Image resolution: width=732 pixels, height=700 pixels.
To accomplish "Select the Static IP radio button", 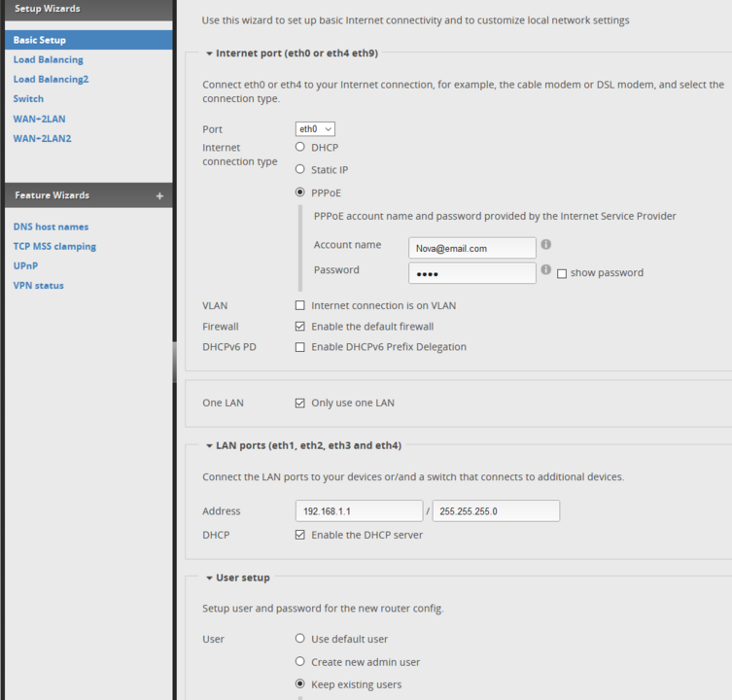I will click(x=299, y=169).
